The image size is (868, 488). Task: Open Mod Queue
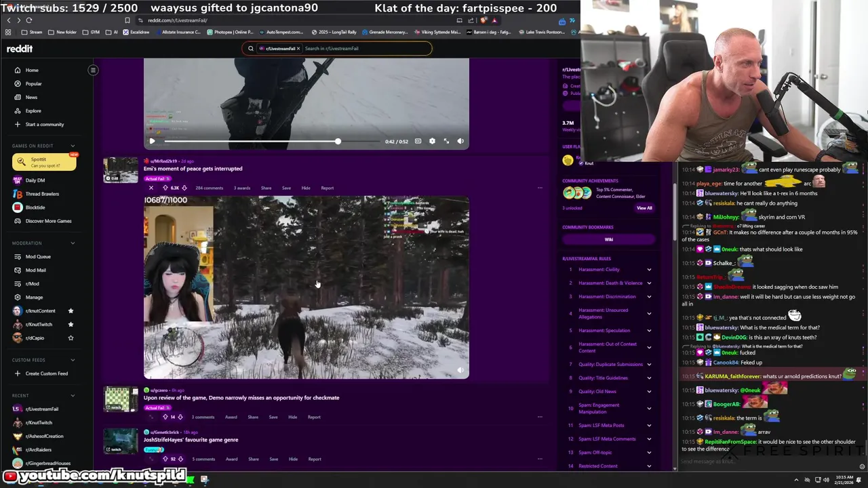click(38, 257)
